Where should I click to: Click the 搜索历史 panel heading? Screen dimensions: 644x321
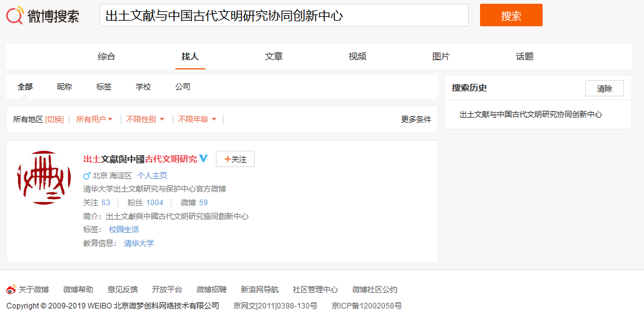click(x=469, y=88)
